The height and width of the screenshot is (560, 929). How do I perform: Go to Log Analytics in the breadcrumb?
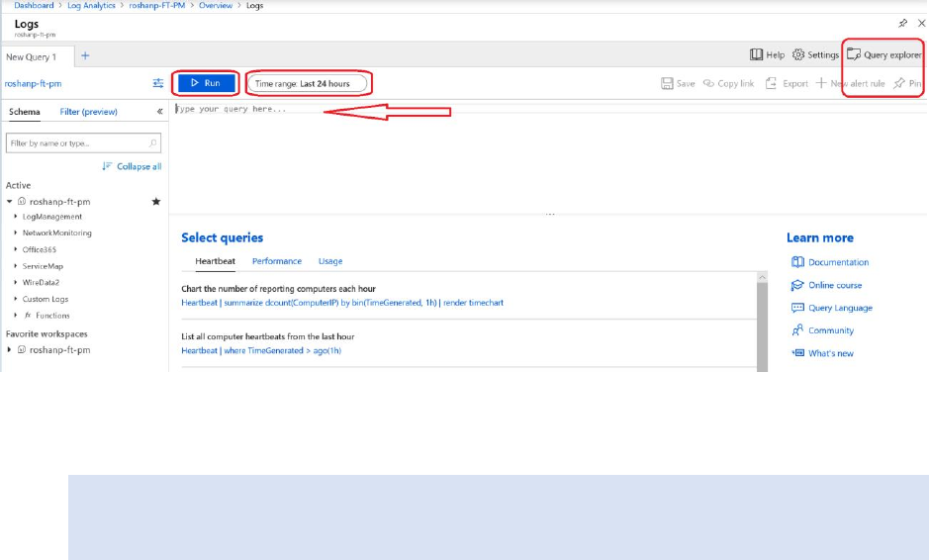coord(91,5)
